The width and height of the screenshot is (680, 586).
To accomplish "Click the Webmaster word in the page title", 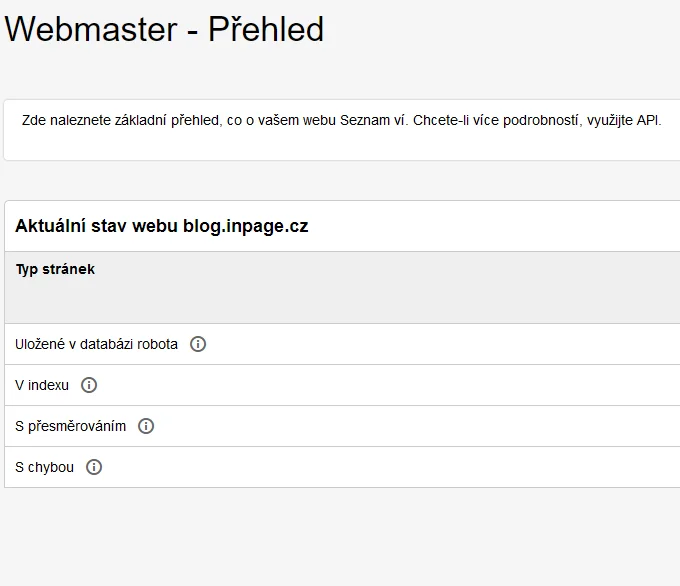I will pyautogui.click(x=91, y=29).
